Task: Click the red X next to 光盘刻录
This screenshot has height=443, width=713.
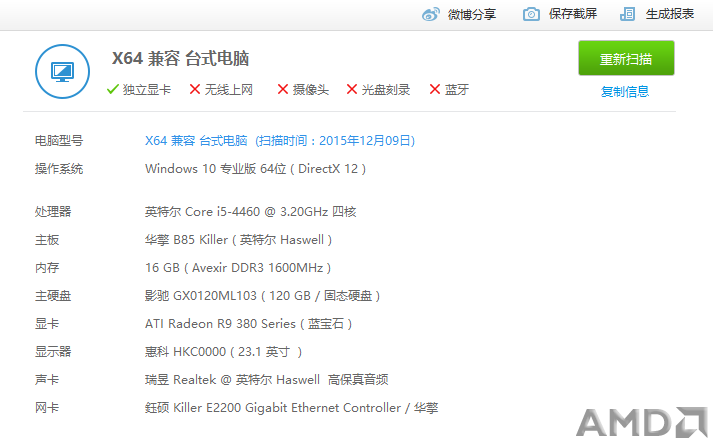Action: [351, 89]
